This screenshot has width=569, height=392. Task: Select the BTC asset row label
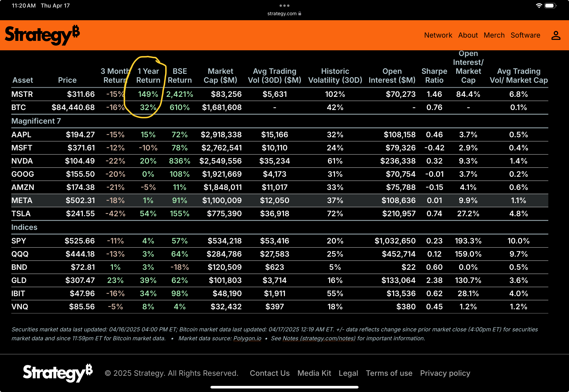(x=18, y=107)
